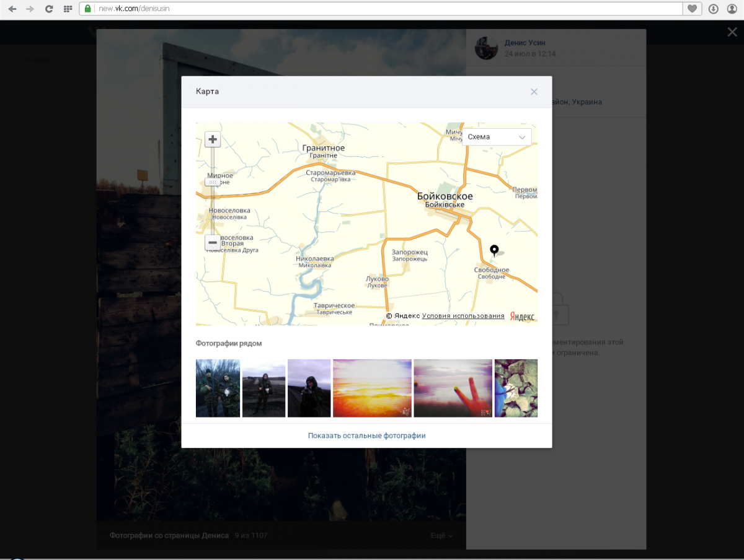Viewport: 744px width, 560px height.
Task: Click the red Яндекс logo on the map
Action: tap(522, 317)
